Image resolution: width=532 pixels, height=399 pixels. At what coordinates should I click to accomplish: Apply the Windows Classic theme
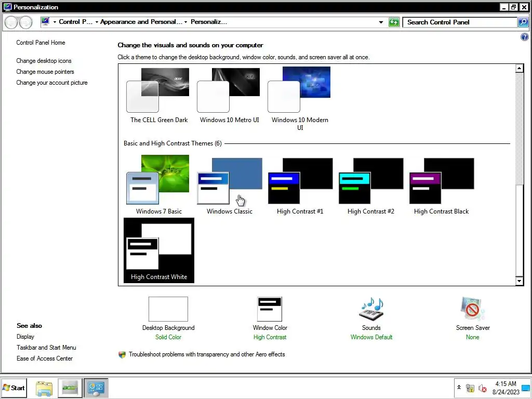pos(229,185)
